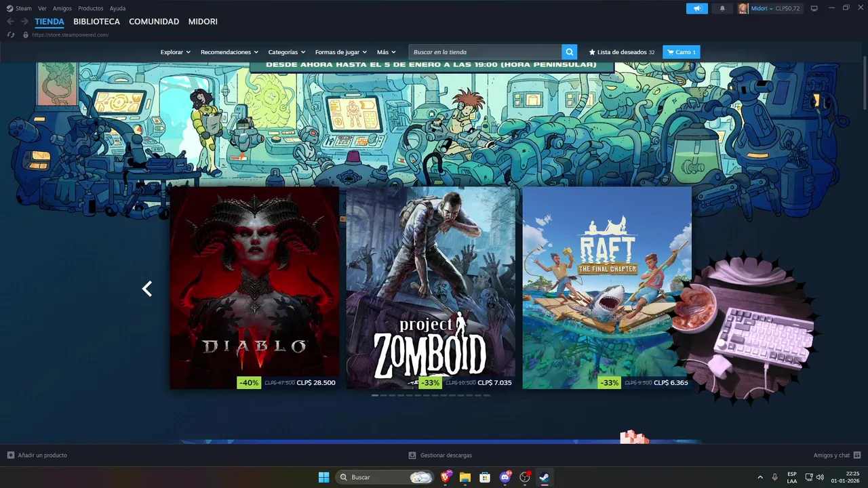Click the network tray icon
The height and width of the screenshot is (488, 868).
809,477
